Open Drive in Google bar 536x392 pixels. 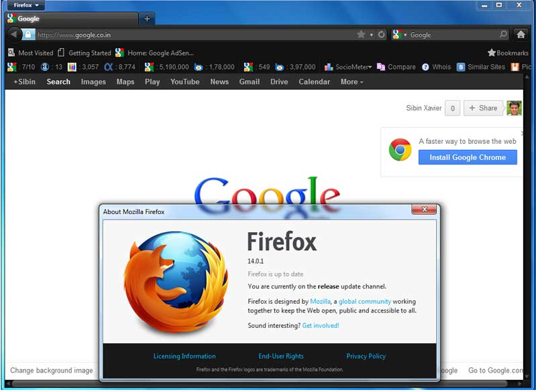point(279,82)
